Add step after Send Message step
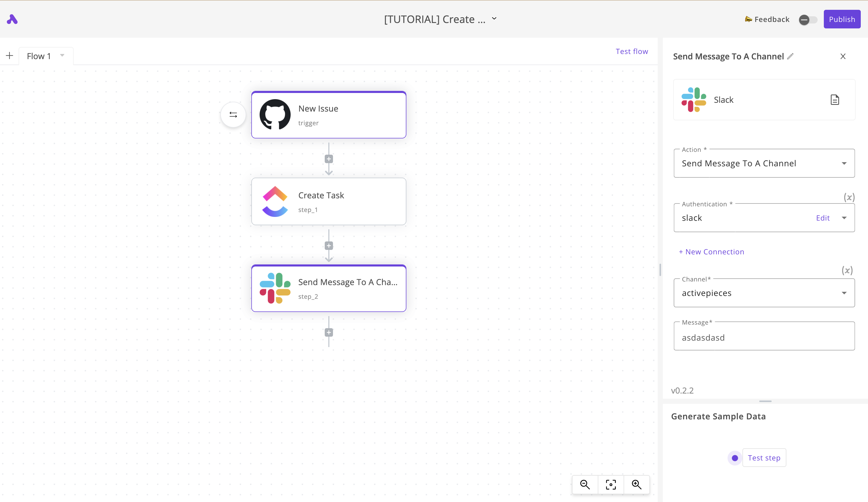 point(329,332)
